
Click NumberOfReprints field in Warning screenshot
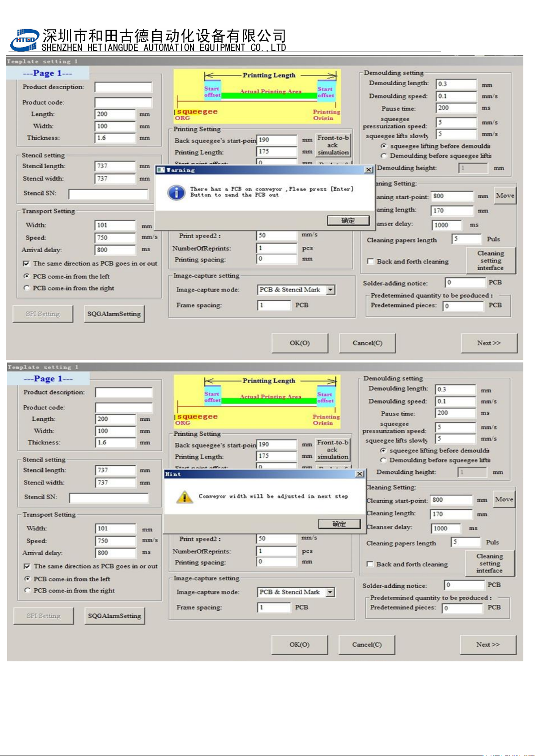tap(277, 248)
